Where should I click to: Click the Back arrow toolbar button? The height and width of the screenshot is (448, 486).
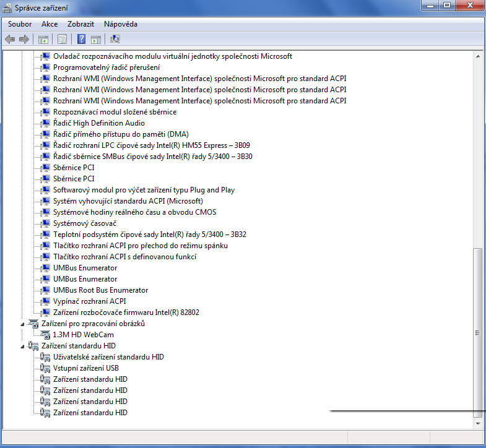10,40
